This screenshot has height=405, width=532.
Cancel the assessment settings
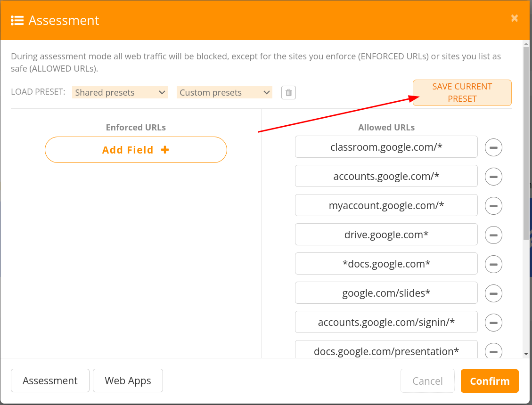tap(427, 381)
